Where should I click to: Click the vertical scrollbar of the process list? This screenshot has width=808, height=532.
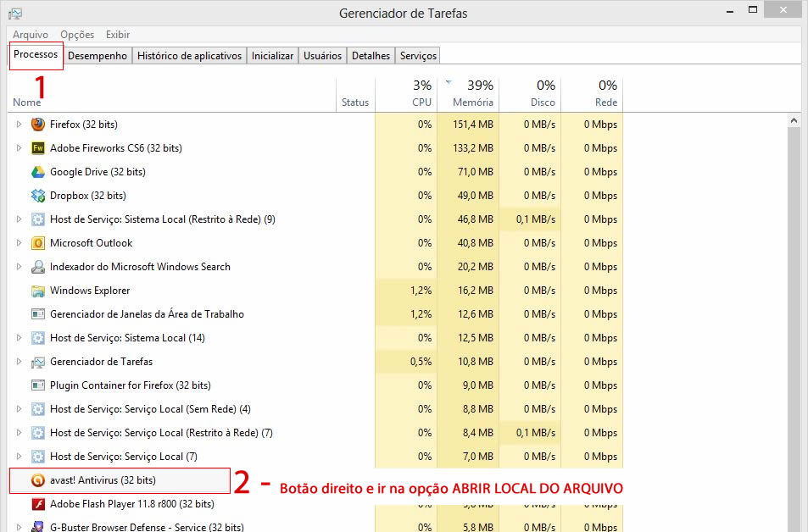(794, 322)
